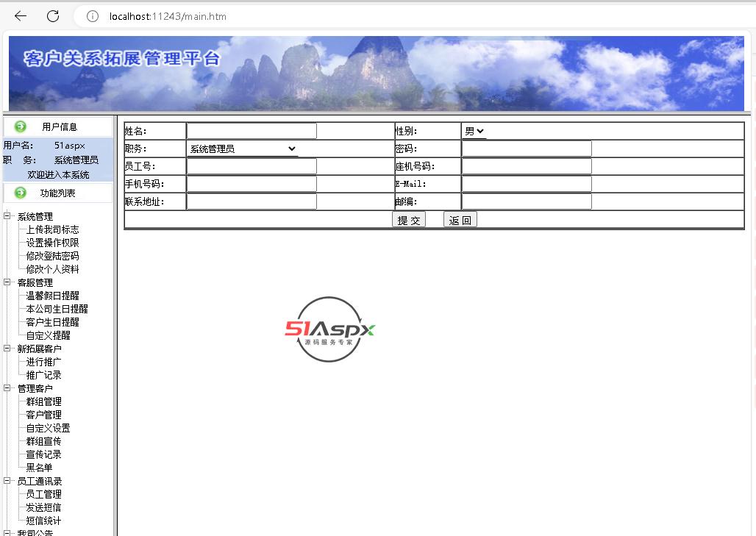
Task: Open 宣传记录 item
Action: coord(44,454)
